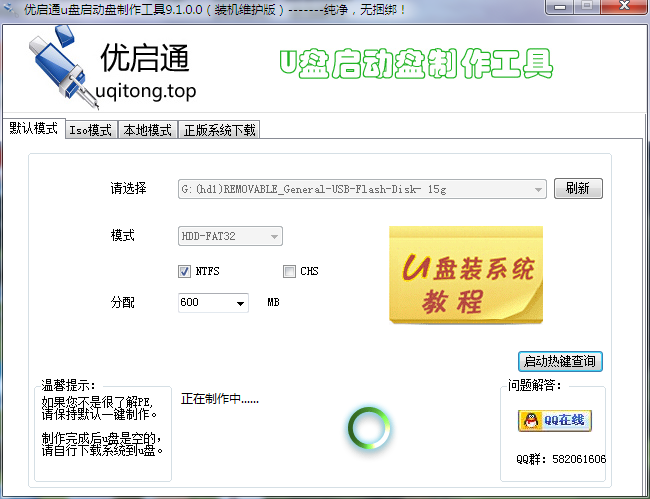Viewport: 650px width, 499px height.
Task: Enable the CHS checkbox
Action: pos(290,271)
